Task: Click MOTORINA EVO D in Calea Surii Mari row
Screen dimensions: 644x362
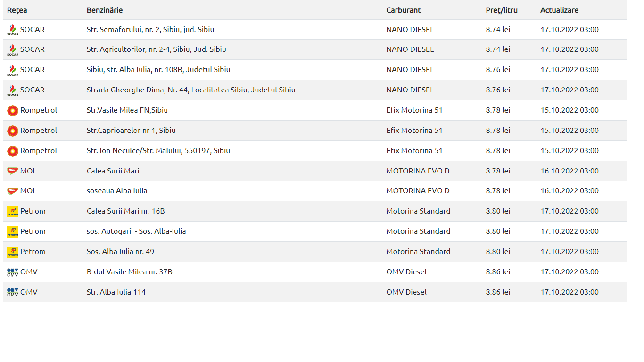Action: pyautogui.click(x=418, y=171)
